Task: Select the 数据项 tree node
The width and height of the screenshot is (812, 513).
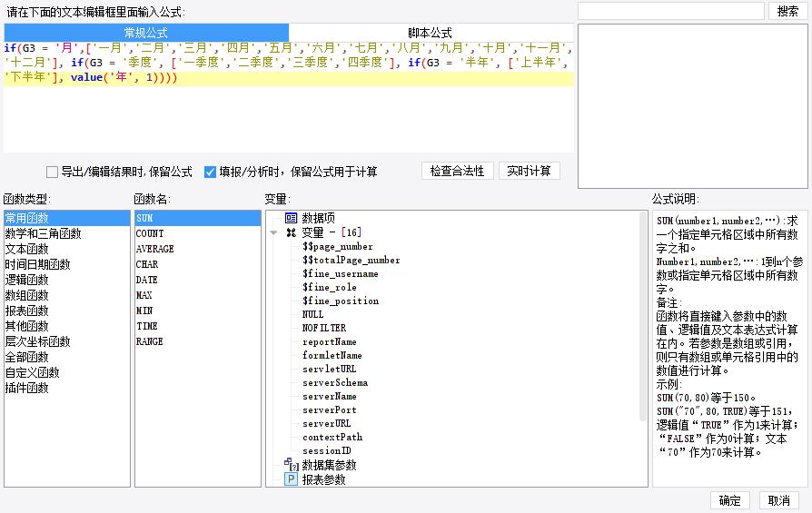Action: click(x=319, y=218)
